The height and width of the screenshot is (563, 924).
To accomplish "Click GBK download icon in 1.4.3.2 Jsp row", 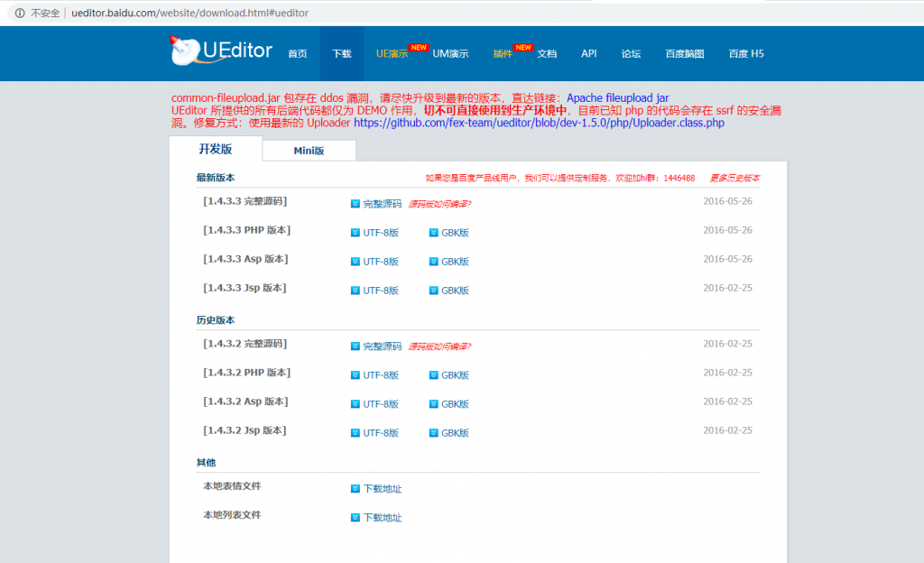I will point(434,433).
